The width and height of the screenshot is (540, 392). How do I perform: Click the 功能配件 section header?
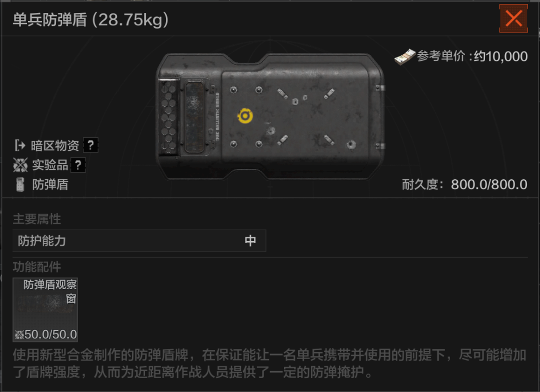(x=37, y=267)
